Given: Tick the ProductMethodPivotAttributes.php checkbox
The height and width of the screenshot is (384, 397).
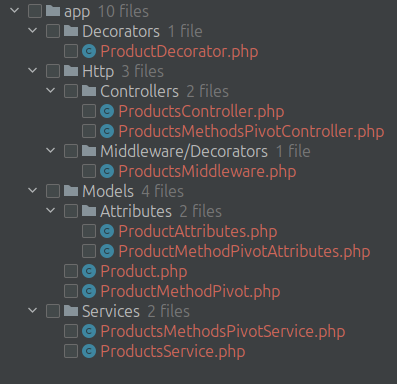Looking at the screenshot, I should pos(89,251).
